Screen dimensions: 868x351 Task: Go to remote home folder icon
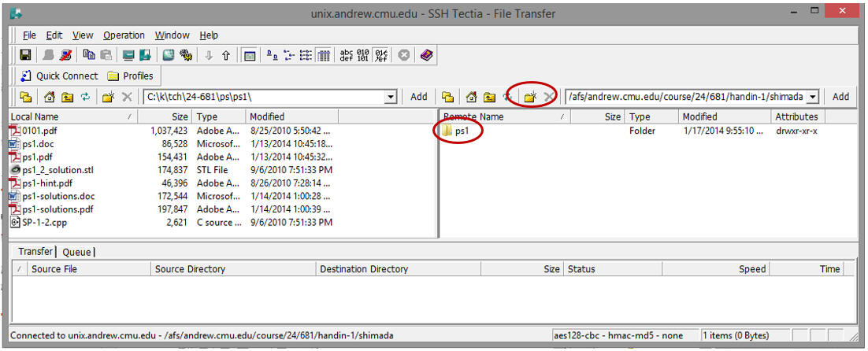[x=471, y=97]
